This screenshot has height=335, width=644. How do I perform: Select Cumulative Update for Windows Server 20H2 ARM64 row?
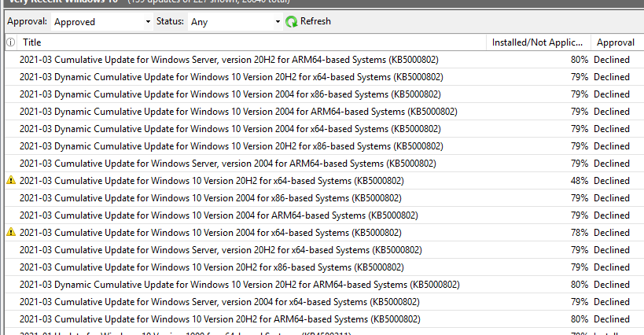tap(325, 60)
